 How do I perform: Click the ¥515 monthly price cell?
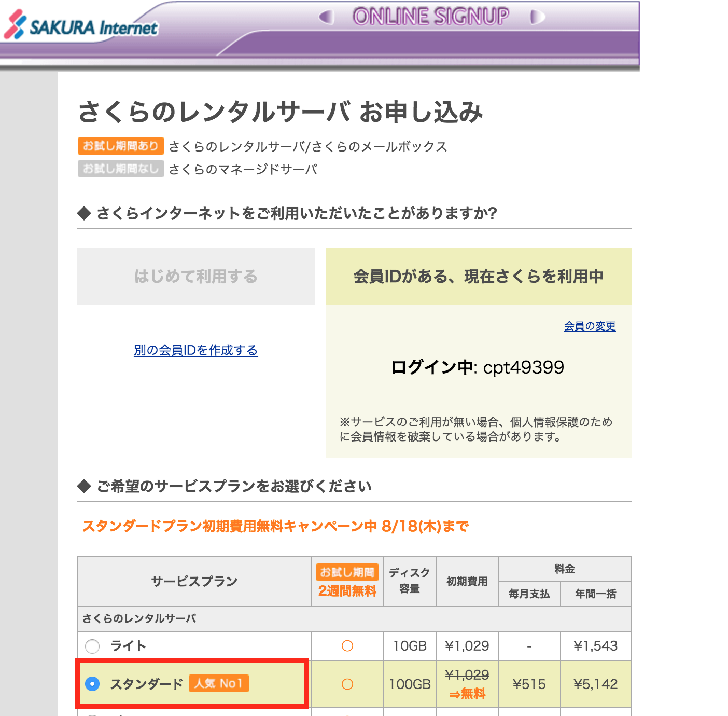pyautogui.click(x=529, y=684)
